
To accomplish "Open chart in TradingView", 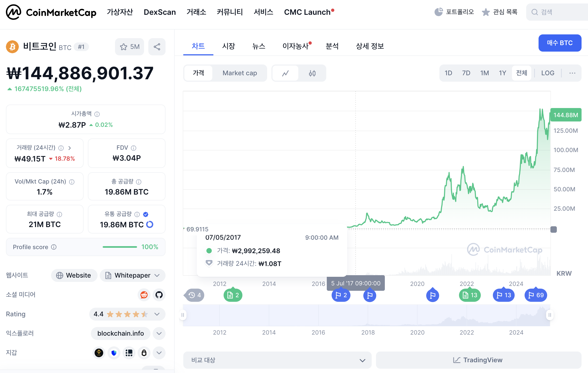I will click(x=478, y=360).
